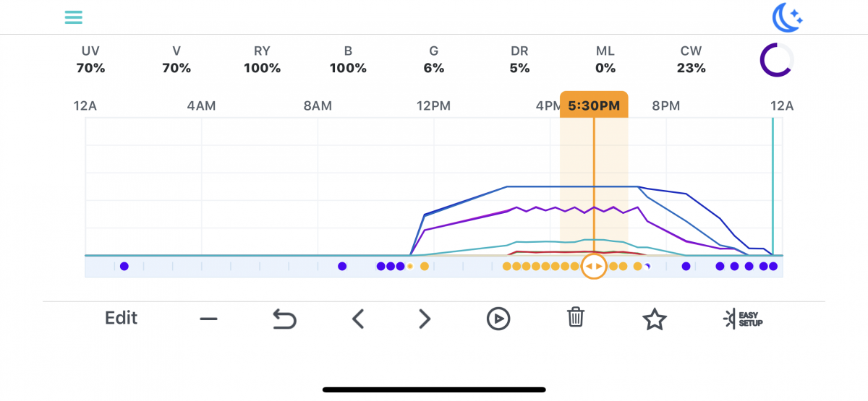Select the UV 70% channel

tap(90, 60)
